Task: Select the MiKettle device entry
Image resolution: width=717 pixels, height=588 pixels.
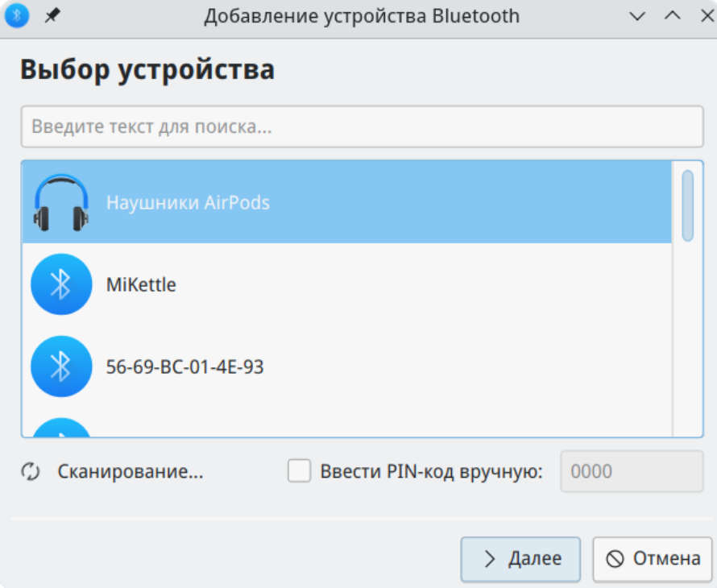Action: [x=141, y=284]
